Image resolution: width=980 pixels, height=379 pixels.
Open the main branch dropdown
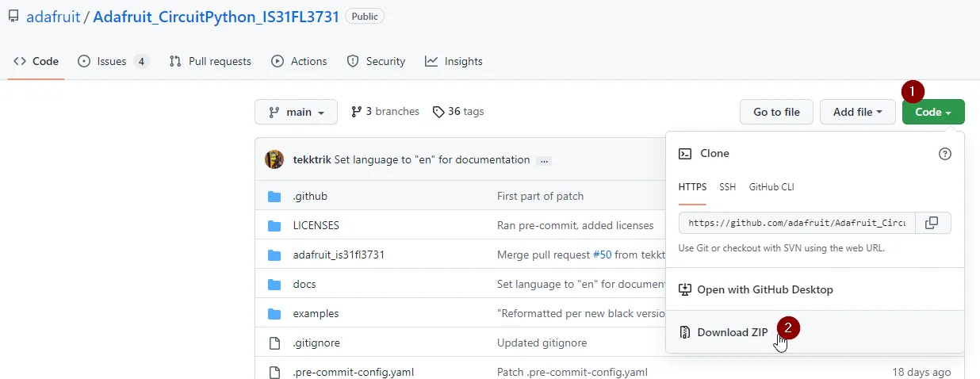tap(296, 112)
